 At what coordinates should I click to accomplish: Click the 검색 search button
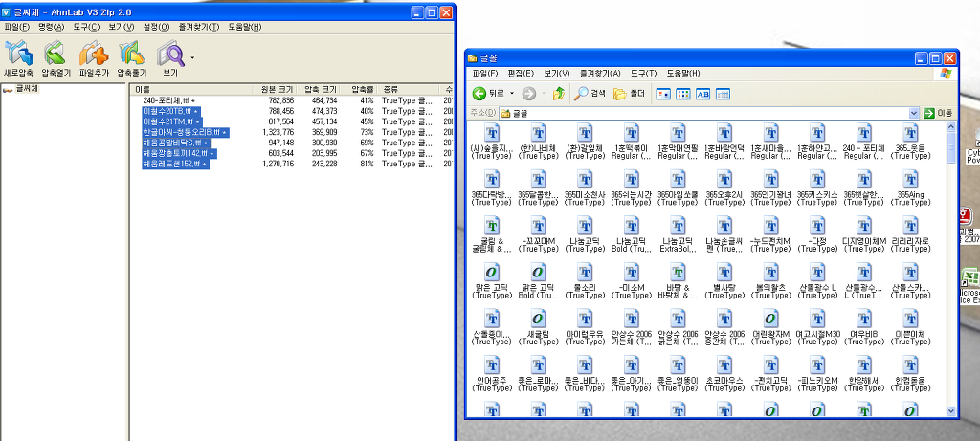click(x=590, y=94)
